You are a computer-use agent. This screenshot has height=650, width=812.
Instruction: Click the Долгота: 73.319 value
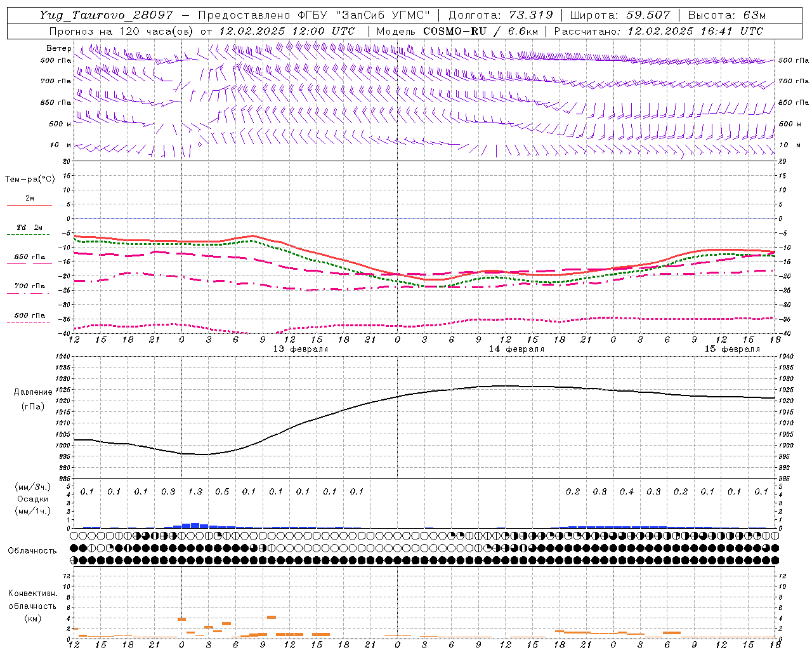[x=501, y=15]
